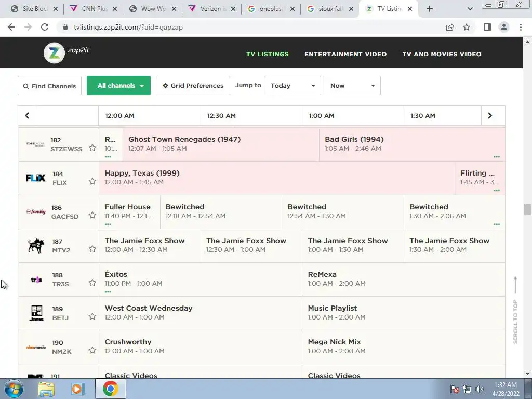532x399 pixels.
Task: Open a new browser tab
Action: pos(430,9)
